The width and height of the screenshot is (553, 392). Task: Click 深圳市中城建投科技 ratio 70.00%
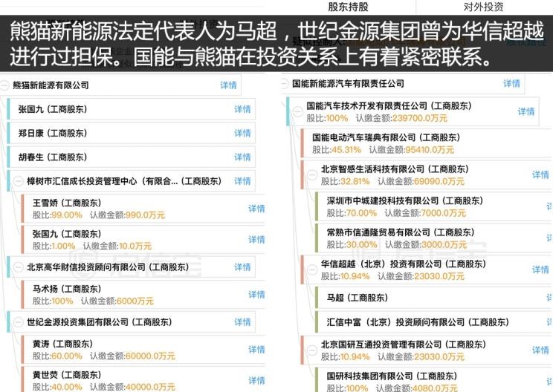361,213
